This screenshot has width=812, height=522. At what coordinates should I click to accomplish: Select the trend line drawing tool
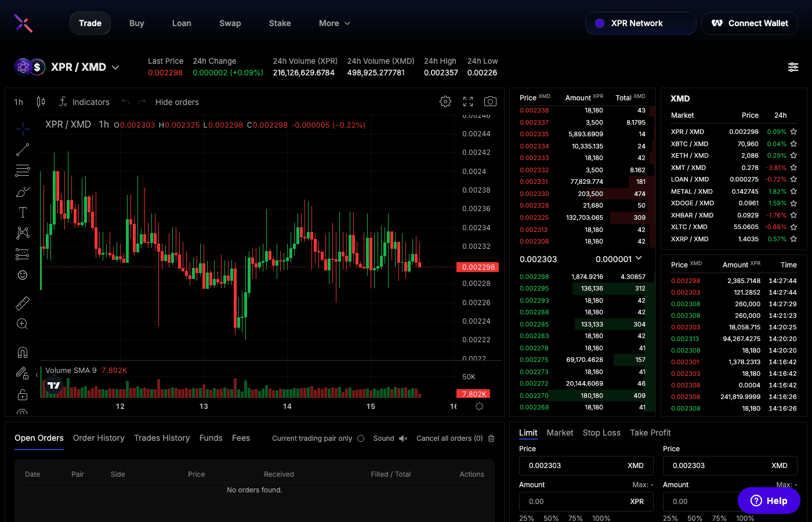[x=22, y=150]
